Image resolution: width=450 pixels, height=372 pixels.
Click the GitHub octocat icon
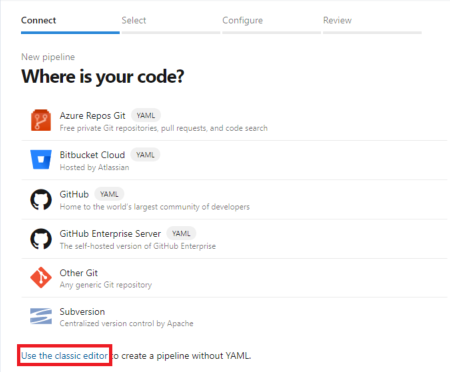[x=41, y=199]
